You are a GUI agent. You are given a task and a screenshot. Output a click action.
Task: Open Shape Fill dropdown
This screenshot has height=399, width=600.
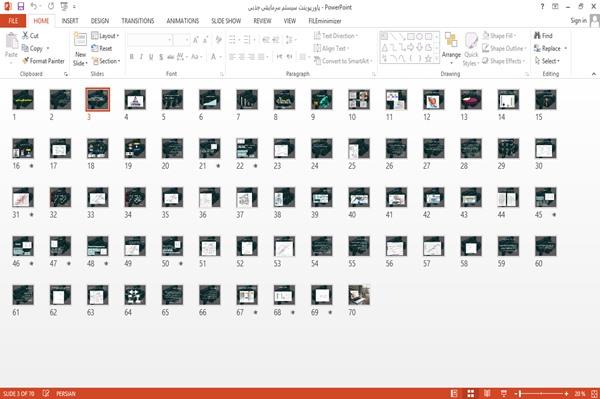(x=499, y=36)
